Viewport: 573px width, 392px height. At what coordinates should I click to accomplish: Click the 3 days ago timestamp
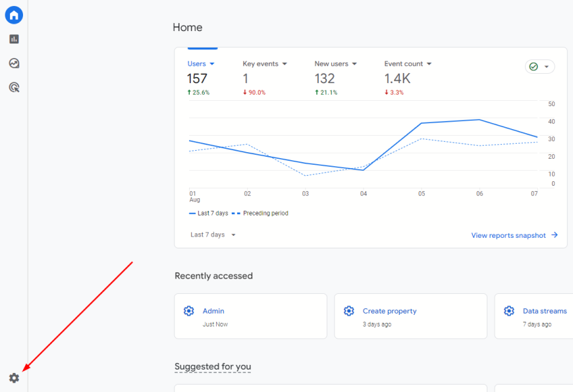[x=377, y=324]
